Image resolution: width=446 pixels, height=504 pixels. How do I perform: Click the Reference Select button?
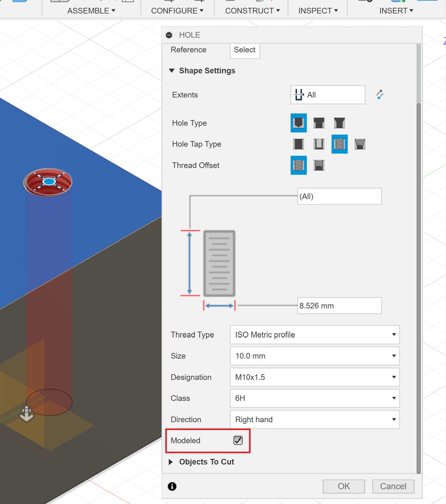pos(245,50)
